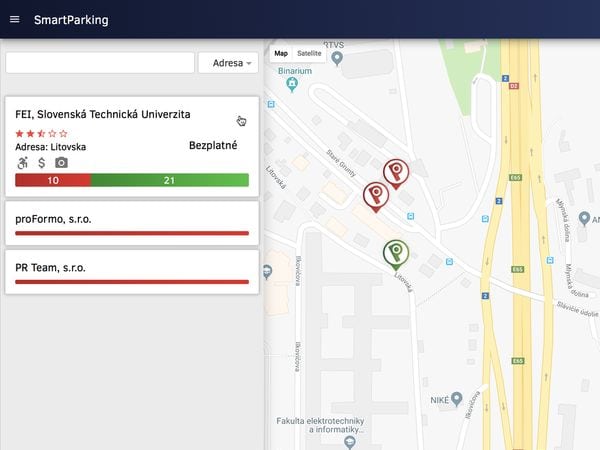Open the hamburger navigation menu
The image size is (600, 450).
14,20
